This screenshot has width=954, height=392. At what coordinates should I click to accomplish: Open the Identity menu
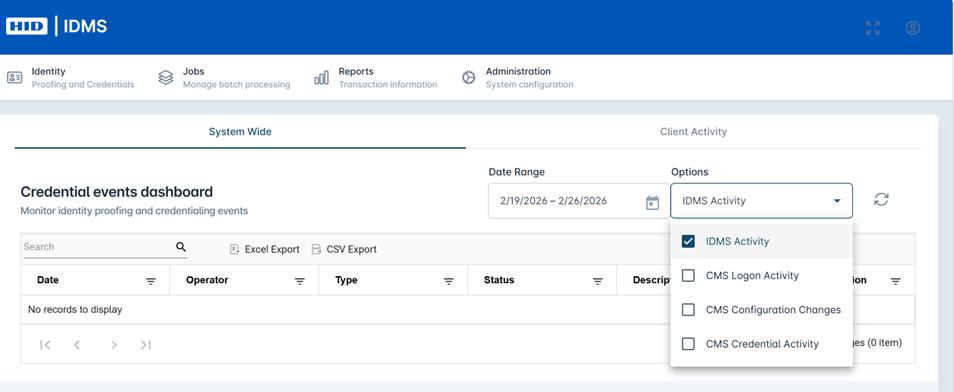coord(71,78)
